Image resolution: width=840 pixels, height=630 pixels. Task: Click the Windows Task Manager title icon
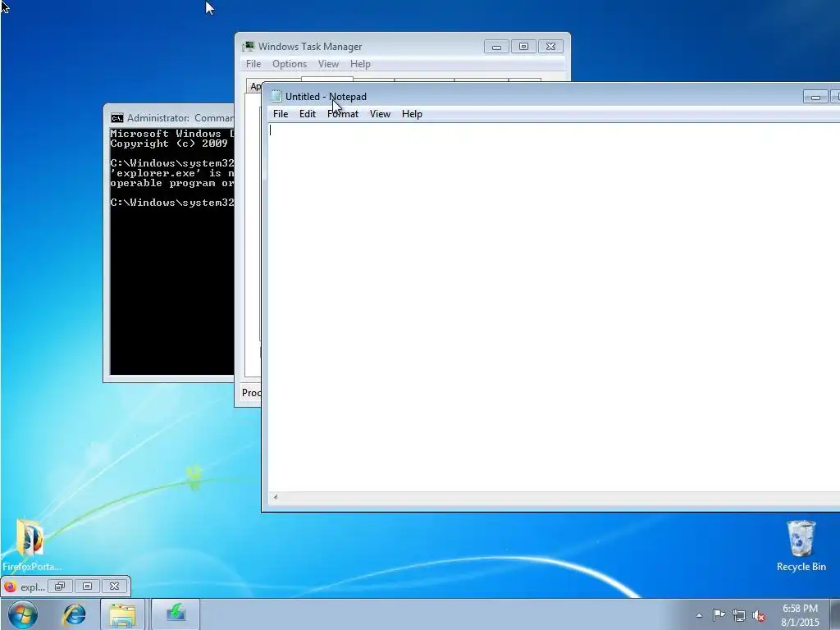(x=248, y=47)
